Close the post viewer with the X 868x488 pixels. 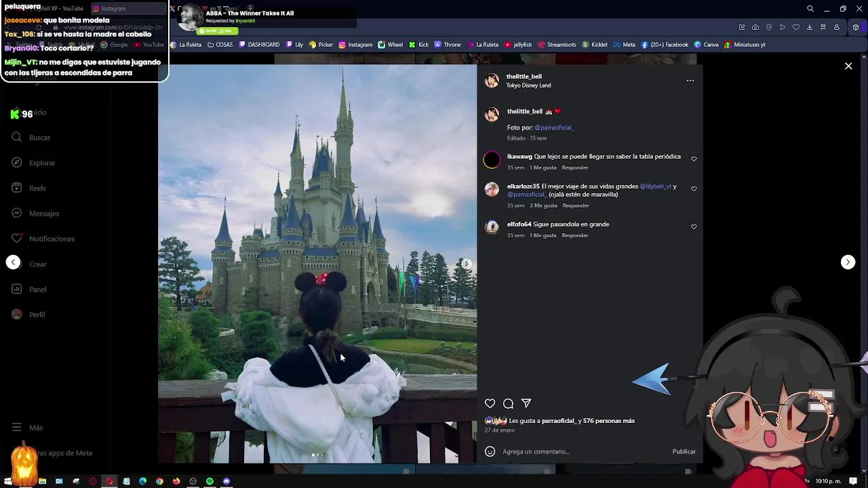coord(848,66)
